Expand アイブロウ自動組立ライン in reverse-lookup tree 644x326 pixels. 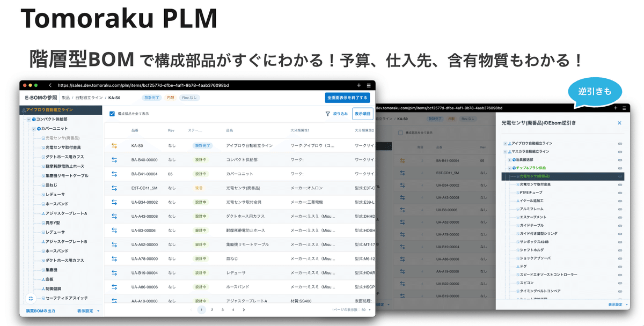[505, 144]
